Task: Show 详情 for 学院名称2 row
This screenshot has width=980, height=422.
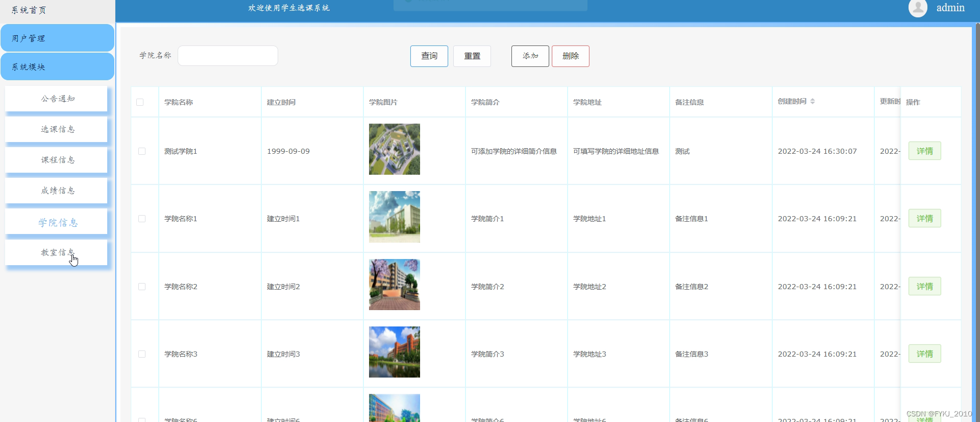Action: (925, 286)
